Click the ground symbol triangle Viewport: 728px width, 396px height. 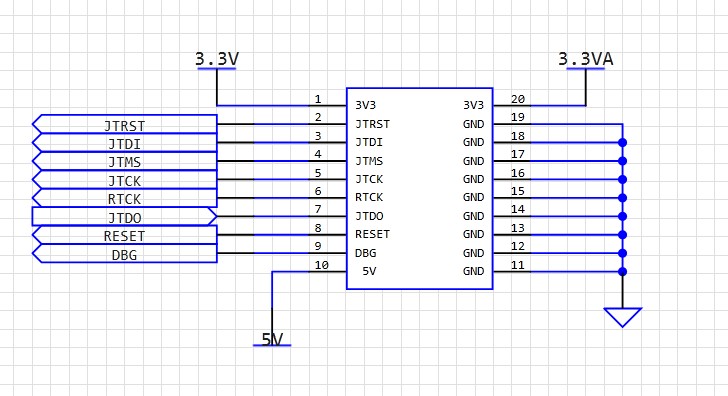[x=623, y=318]
